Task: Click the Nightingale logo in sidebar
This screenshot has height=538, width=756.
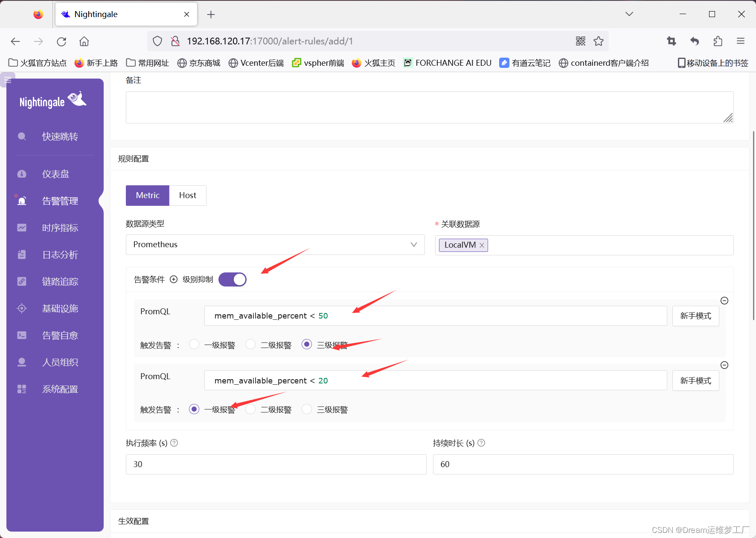Action: tap(53, 100)
